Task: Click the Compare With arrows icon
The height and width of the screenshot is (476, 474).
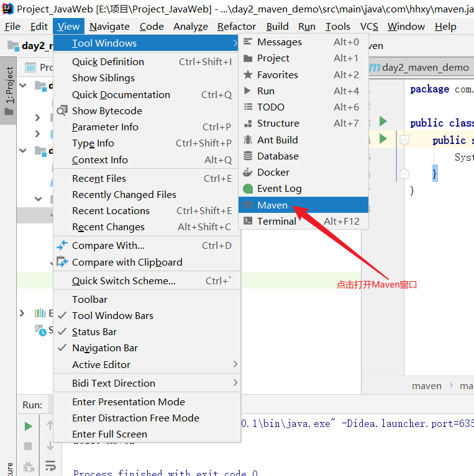Action: [x=62, y=245]
